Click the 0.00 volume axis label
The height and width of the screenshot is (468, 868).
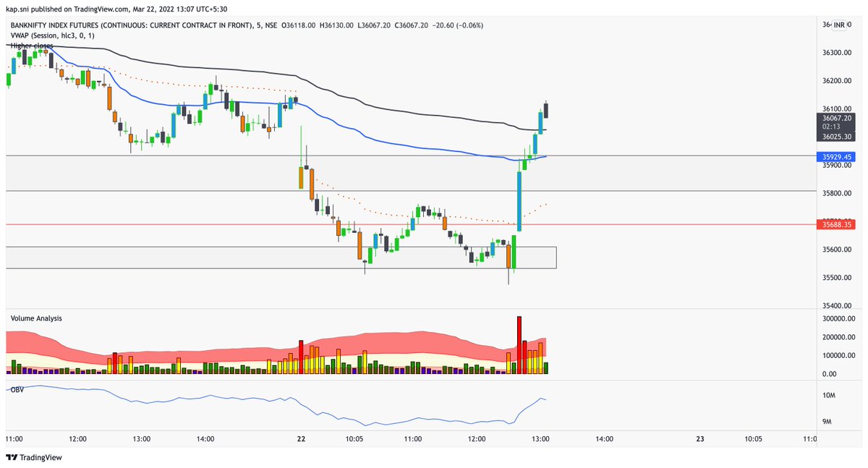click(830, 375)
